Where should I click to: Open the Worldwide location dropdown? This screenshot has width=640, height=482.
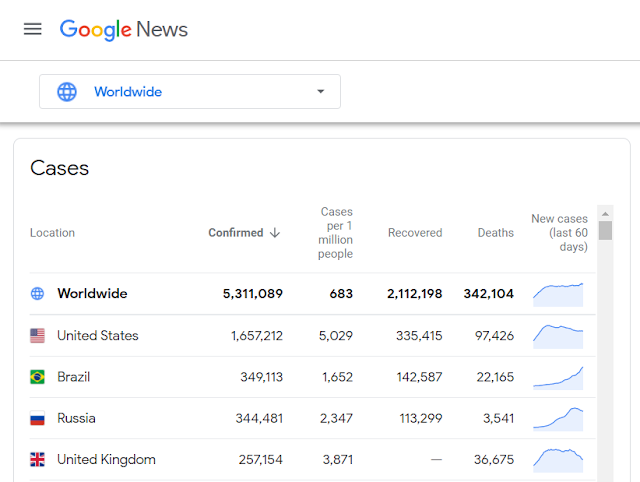[190, 92]
